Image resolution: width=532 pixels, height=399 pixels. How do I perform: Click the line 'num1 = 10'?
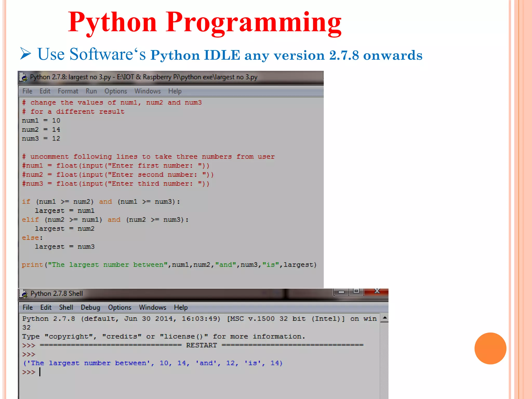[41, 121]
